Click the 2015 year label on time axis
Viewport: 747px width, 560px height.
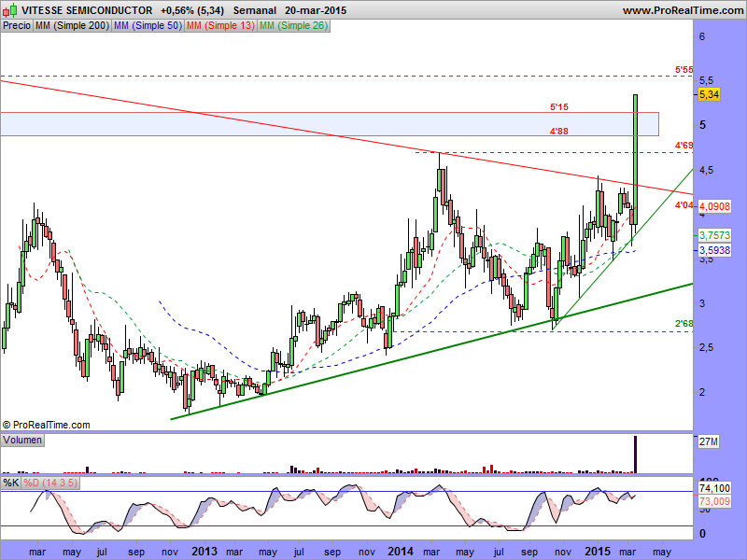tap(598, 552)
